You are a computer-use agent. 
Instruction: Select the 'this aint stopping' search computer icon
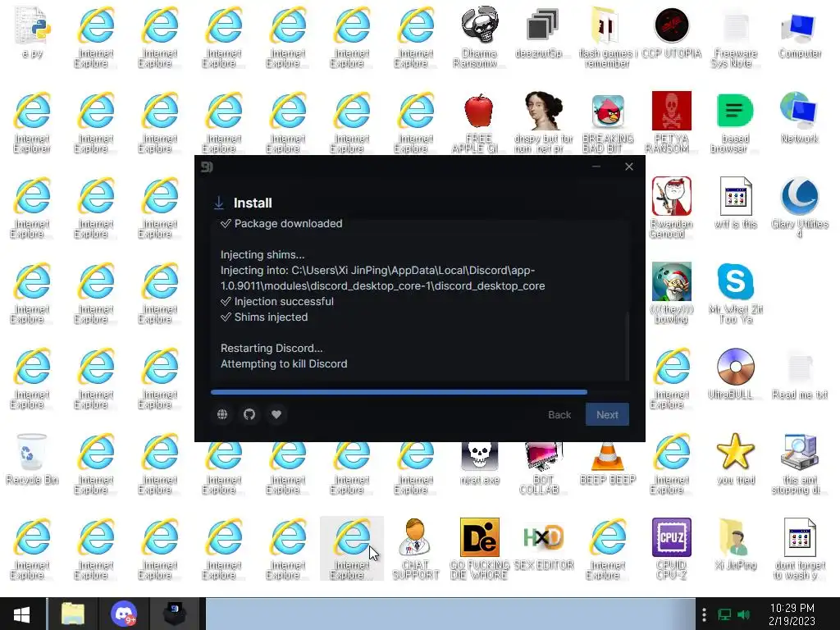tap(799, 463)
